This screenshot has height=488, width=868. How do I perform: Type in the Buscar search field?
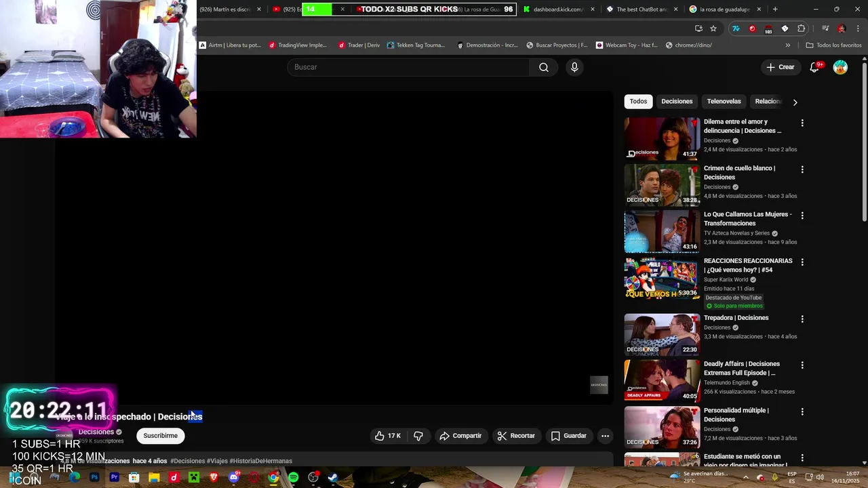tap(409, 67)
